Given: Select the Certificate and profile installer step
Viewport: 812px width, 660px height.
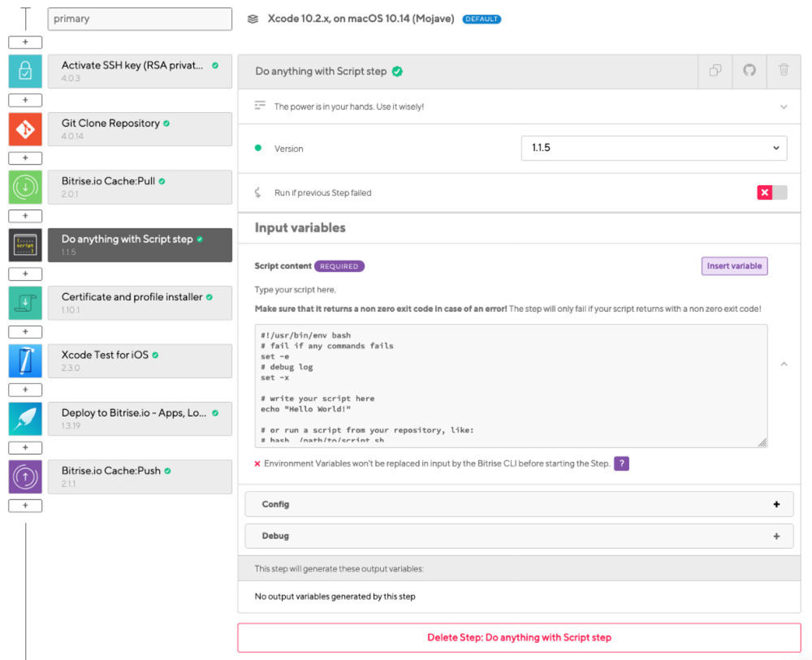Looking at the screenshot, I should point(140,303).
